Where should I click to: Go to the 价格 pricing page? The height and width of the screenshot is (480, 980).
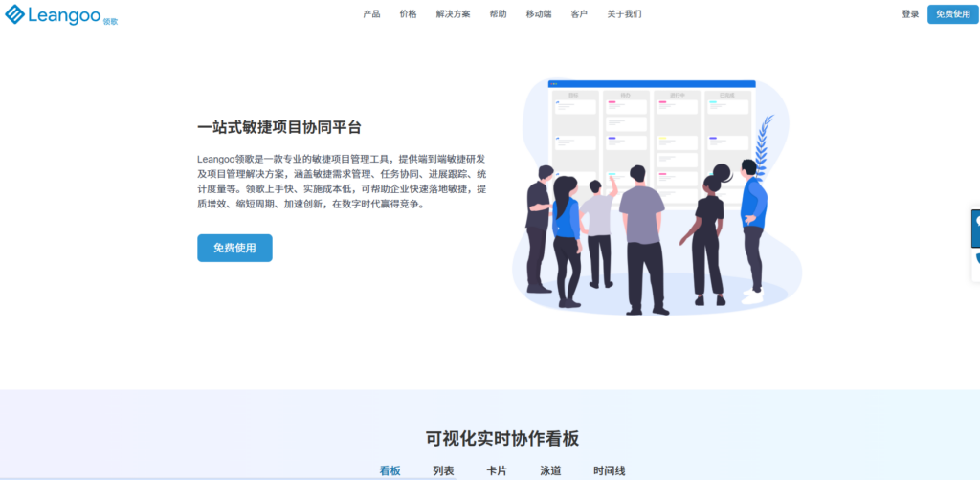[408, 14]
